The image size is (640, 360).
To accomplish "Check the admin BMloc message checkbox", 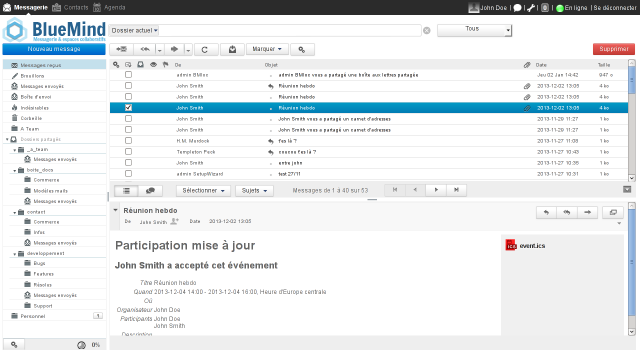I will [x=128, y=75].
